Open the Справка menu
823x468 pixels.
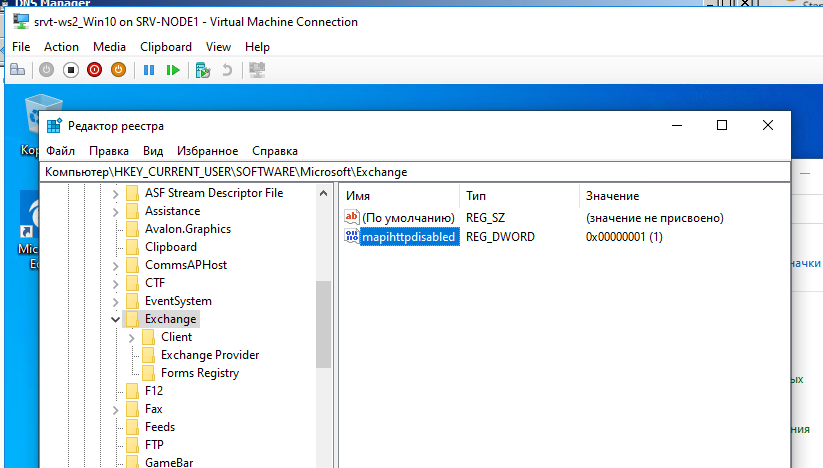(x=275, y=151)
